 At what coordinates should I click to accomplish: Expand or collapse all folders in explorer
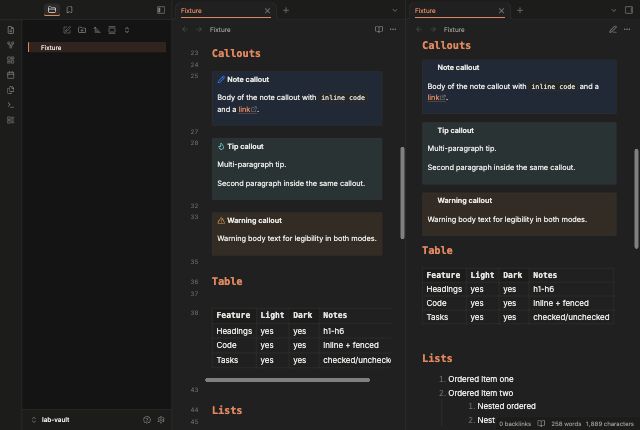pos(127,30)
